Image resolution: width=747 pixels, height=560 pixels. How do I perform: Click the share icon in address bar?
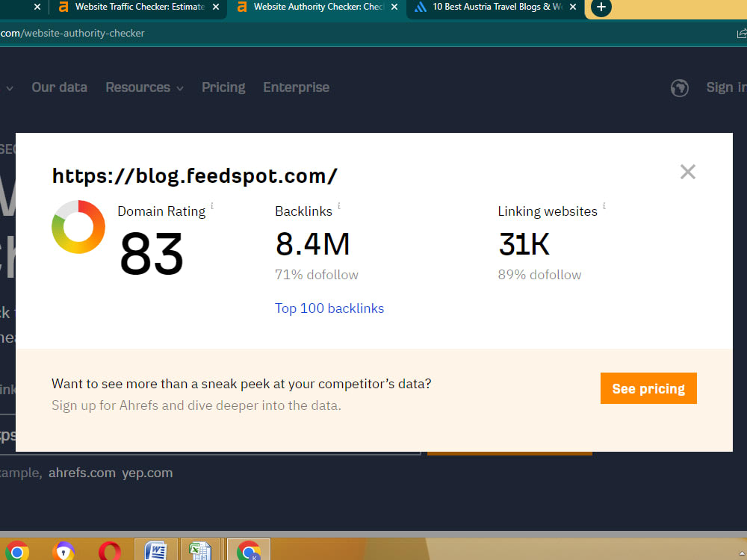point(742,34)
